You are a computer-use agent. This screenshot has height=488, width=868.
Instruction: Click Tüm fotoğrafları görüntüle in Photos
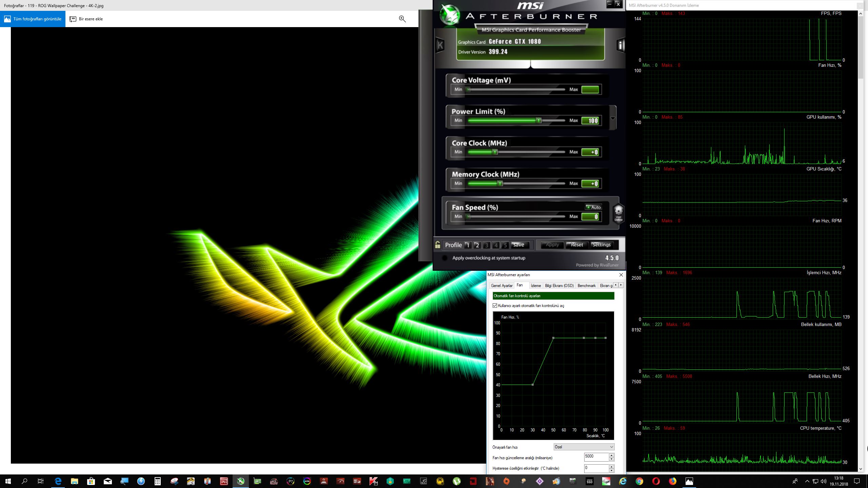(x=33, y=19)
